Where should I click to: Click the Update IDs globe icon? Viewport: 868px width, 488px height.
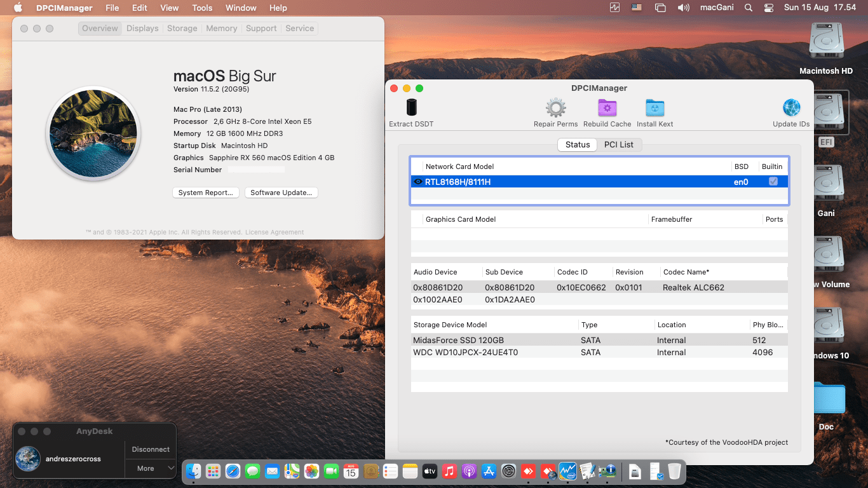pyautogui.click(x=791, y=107)
